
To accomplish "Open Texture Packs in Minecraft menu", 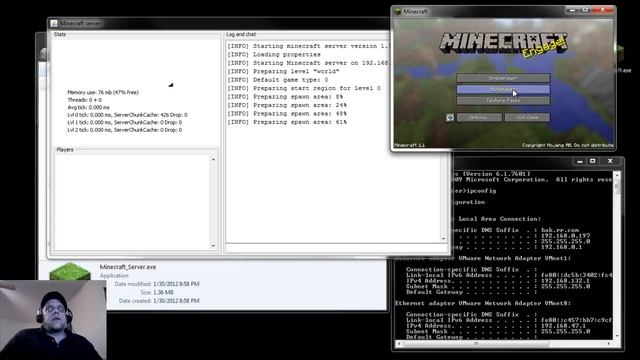I will (x=503, y=100).
